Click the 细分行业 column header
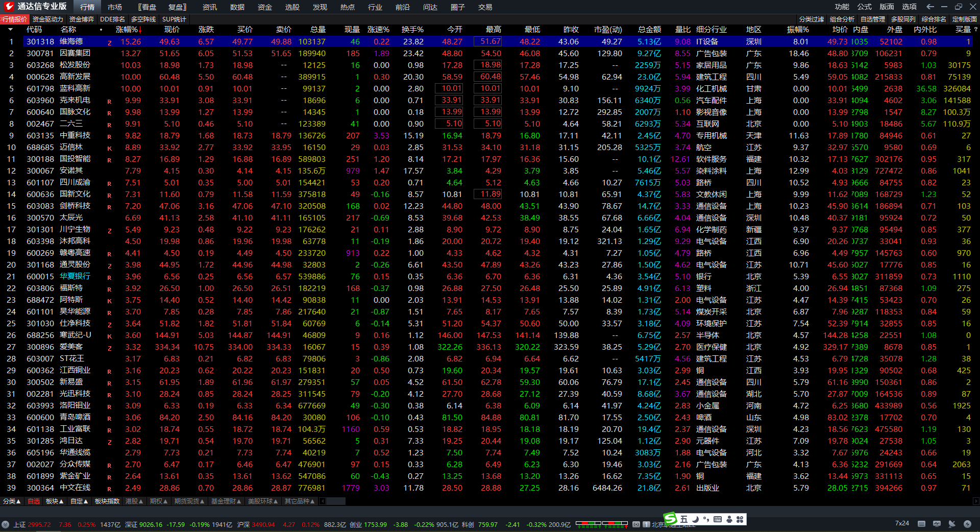Viewport: 980px width, 532px height. [x=712, y=30]
